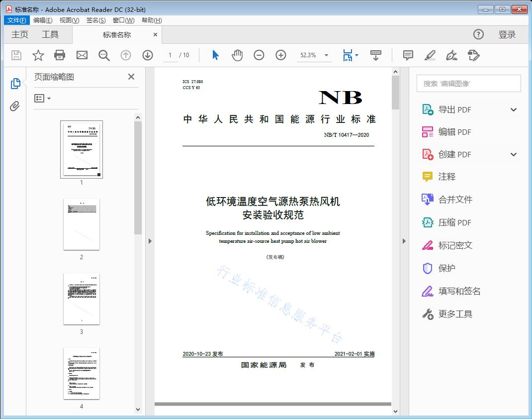The height and width of the screenshot is (419, 532).
Task: Open the comment (speech bubble) tool
Action: coord(408,55)
